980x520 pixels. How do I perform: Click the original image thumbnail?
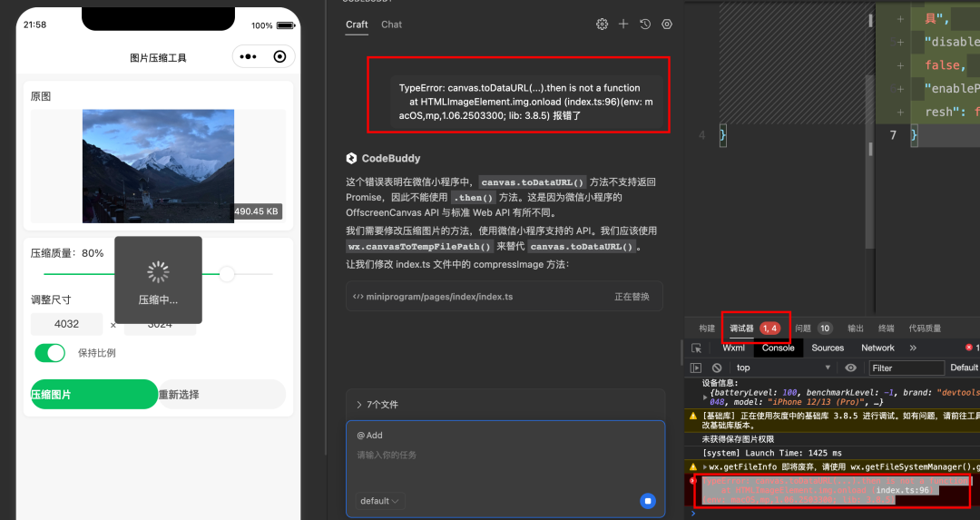point(158,166)
